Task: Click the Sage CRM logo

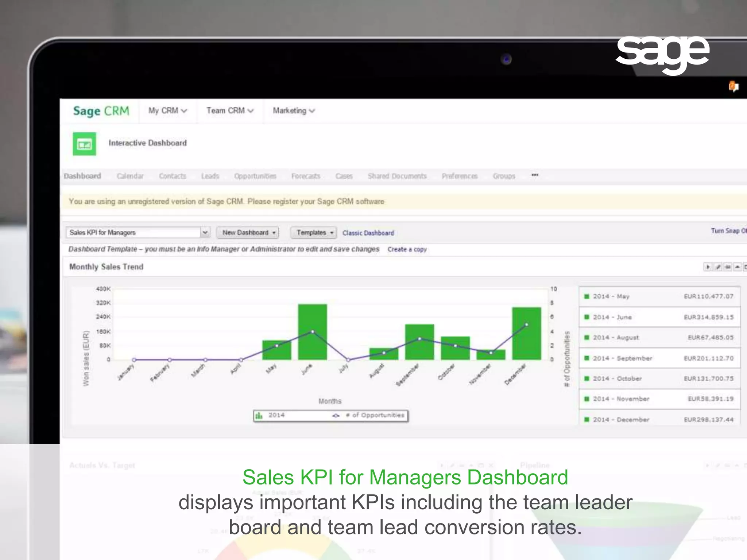Action: click(x=101, y=111)
